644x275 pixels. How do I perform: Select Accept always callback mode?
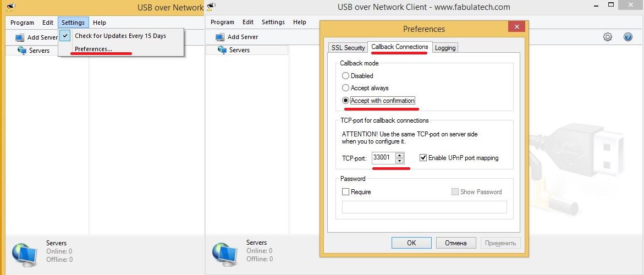(x=345, y=88)
